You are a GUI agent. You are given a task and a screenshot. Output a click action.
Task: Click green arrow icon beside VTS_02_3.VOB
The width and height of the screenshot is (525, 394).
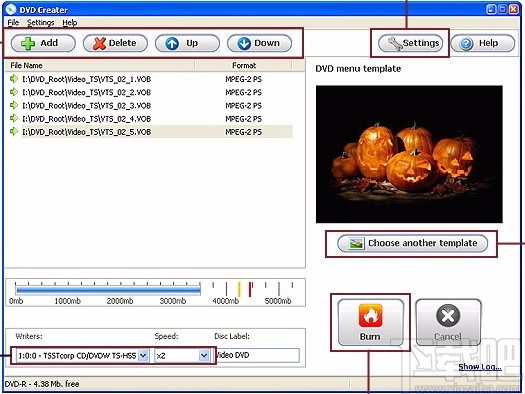coord(13,105)
